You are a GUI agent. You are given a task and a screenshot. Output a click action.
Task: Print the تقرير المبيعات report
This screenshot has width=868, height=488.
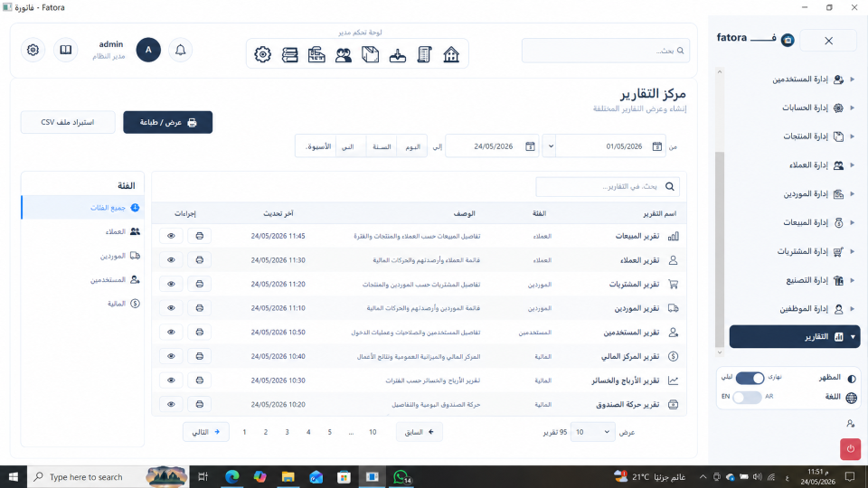tap(199, 236)
